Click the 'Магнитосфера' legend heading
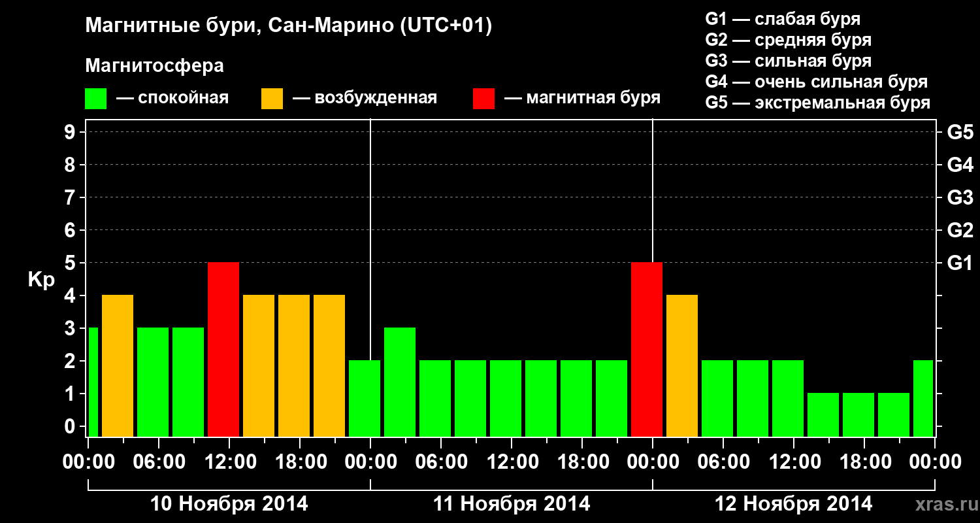The width and height of the screenshot is (980, 523). click(x=154, y=66)
